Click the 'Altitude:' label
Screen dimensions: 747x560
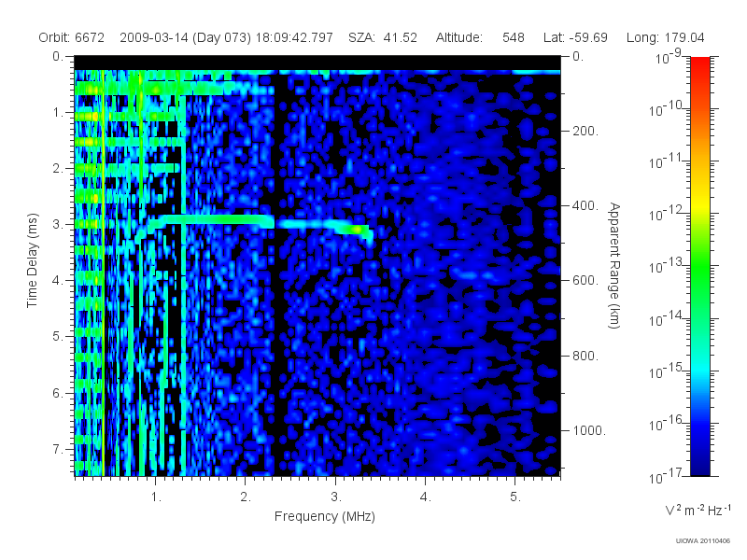[x=458, y=37]
